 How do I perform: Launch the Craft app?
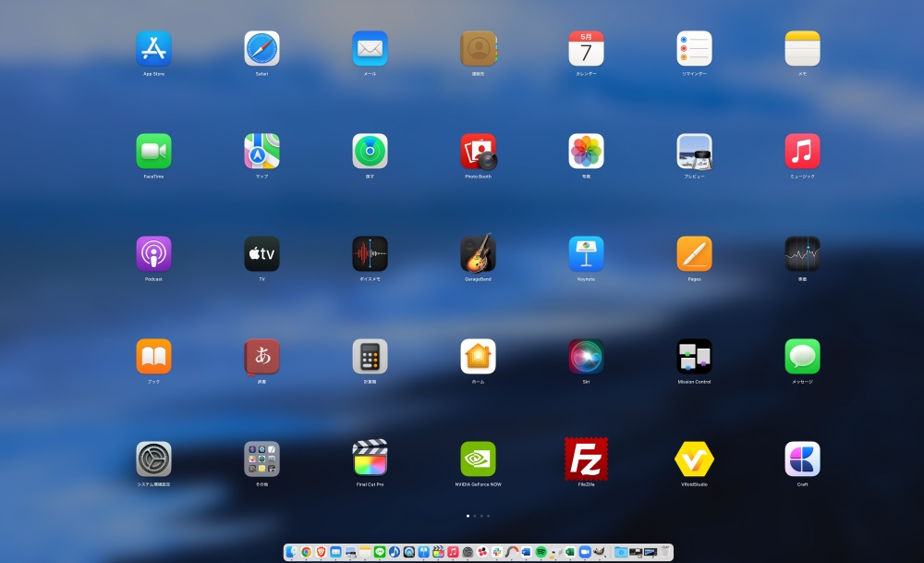click(803, 459)
